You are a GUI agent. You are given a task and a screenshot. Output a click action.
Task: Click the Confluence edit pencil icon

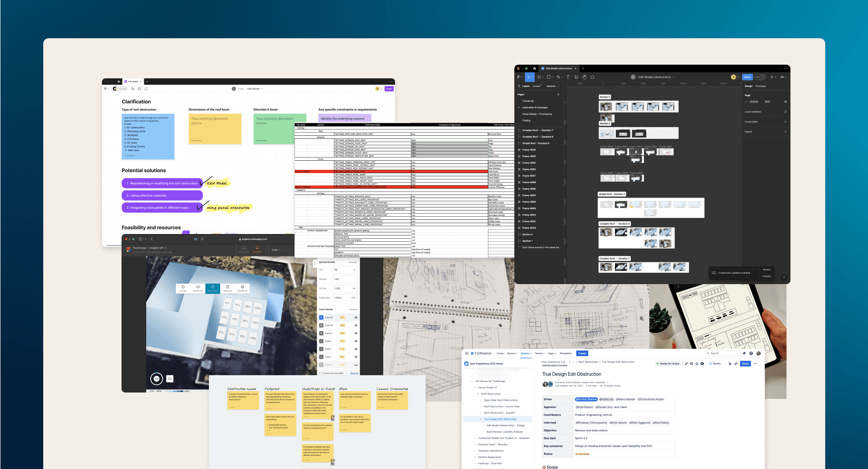[x=686, y=364]
